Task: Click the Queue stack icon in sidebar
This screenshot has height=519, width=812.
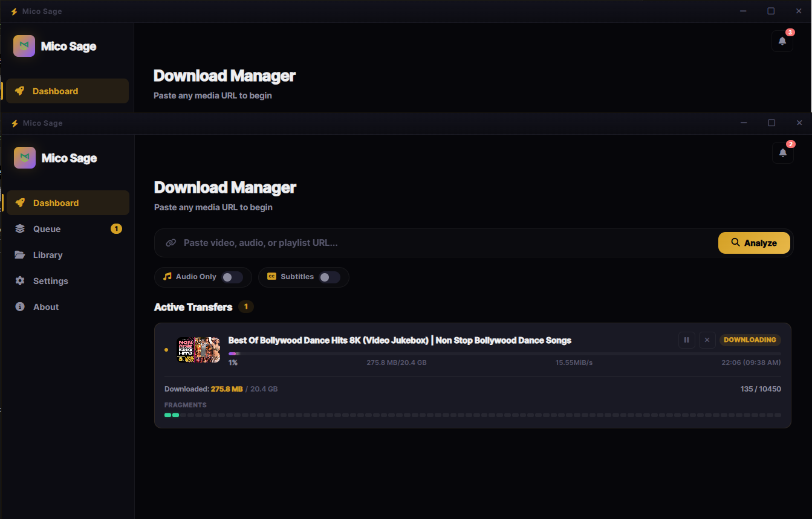Action: click(x=20, y=229)
